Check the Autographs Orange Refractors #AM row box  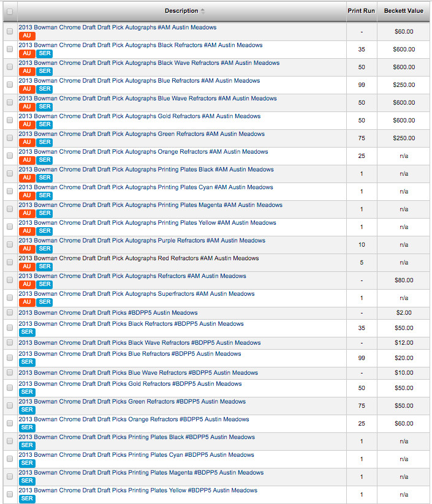[10, 156]
